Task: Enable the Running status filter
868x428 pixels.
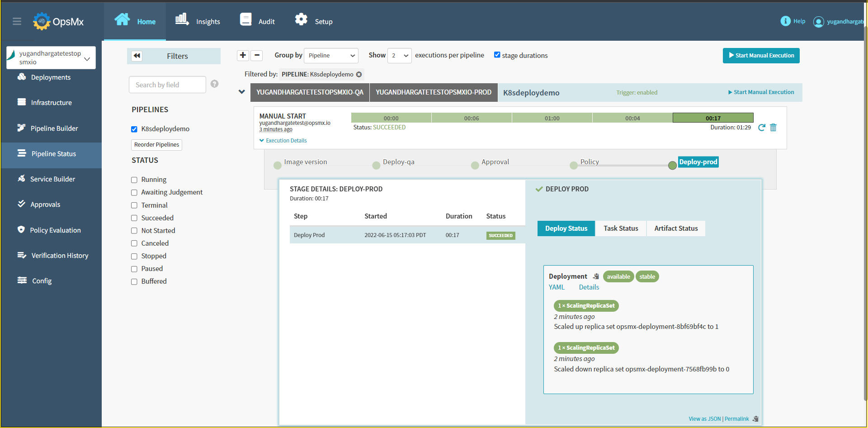Action: click(134, 180)
